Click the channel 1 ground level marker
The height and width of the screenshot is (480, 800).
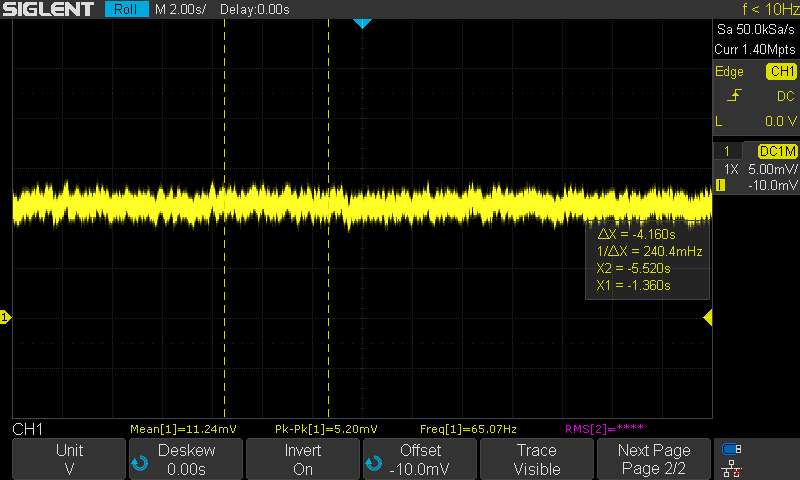[x=5, y=317]
